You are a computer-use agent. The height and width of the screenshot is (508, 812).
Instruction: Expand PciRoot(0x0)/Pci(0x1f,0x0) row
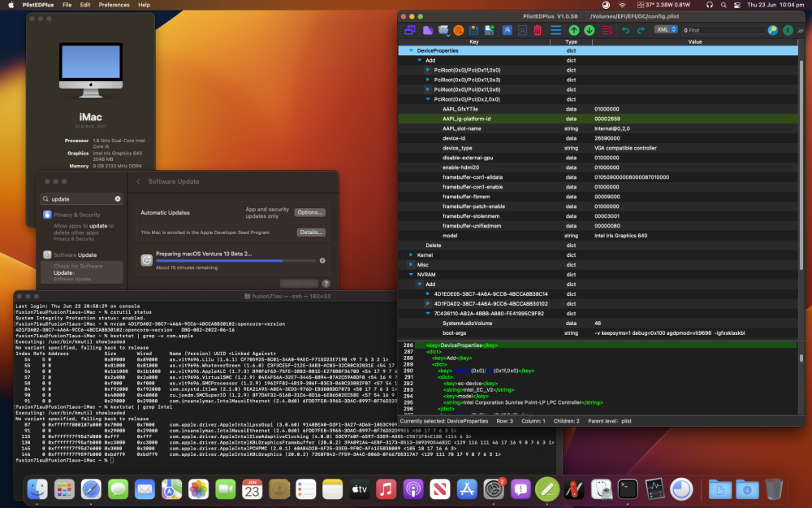(428, 70)
